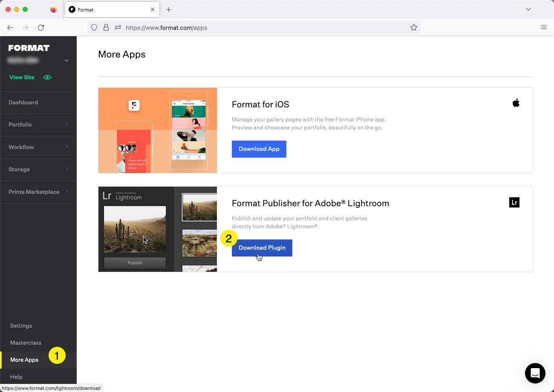Image resolution: width=554 pixels, height=392 pixels.
Task: Toggle the View Site eye icon
Action: point(47,78)
